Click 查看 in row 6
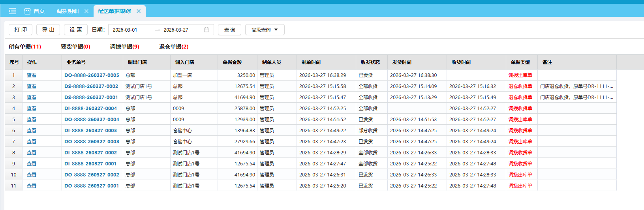 (x=32, y=130)
